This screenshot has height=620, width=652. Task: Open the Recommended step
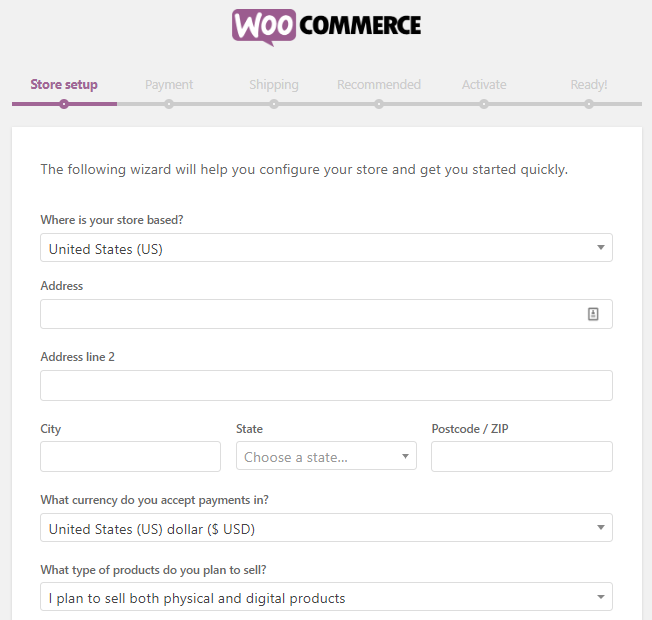click(x=379, y=85)
